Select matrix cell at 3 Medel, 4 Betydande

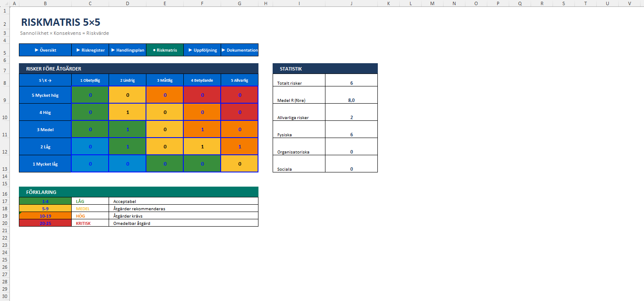202,129
